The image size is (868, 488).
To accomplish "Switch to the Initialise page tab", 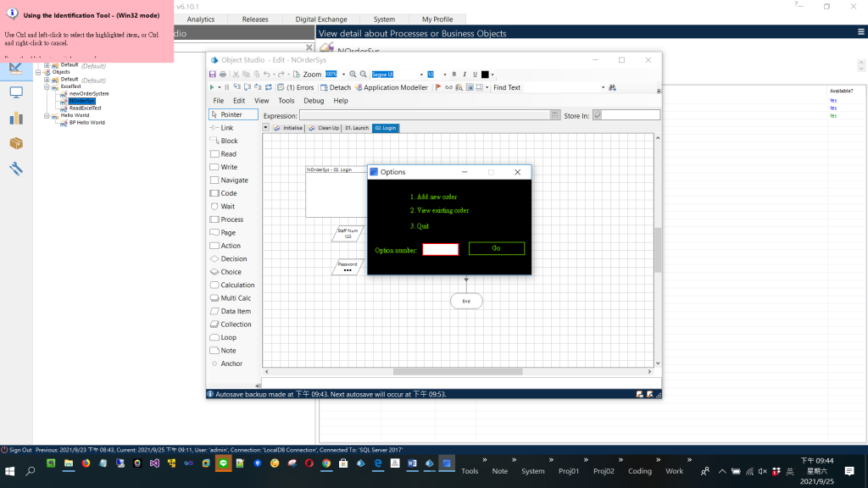I will 288,128.
